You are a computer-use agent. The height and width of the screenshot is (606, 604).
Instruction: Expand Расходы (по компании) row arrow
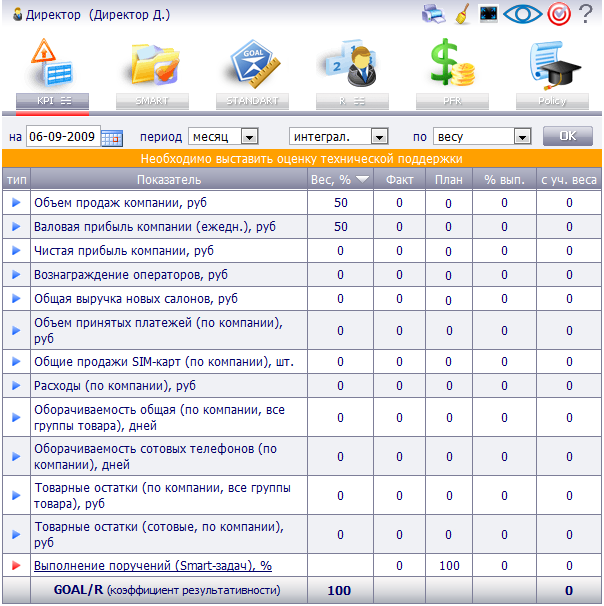tap(16, 385)
